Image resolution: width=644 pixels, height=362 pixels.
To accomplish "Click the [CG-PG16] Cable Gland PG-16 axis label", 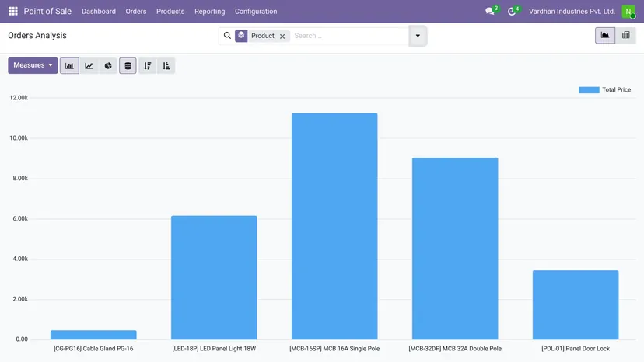I will [93, 349].
